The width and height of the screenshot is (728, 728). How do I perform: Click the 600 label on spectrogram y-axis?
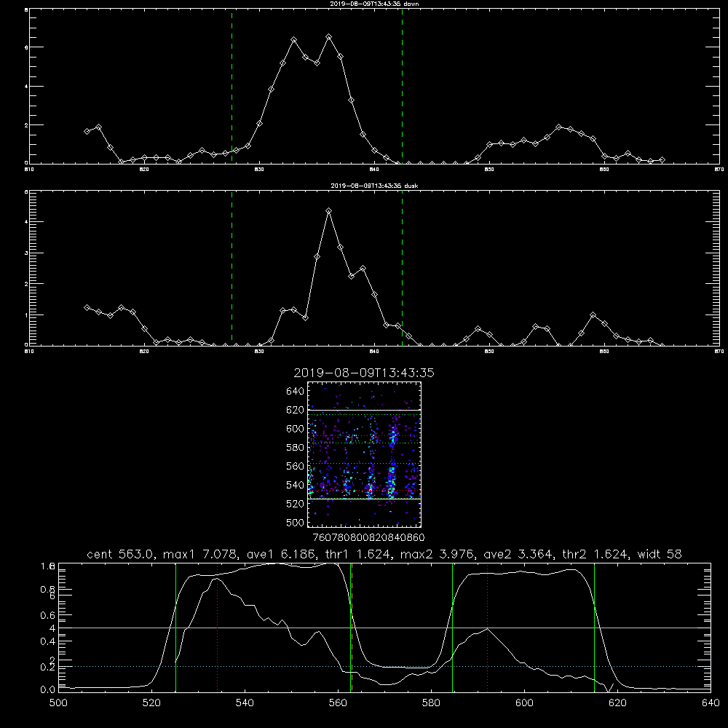[296, 429]
